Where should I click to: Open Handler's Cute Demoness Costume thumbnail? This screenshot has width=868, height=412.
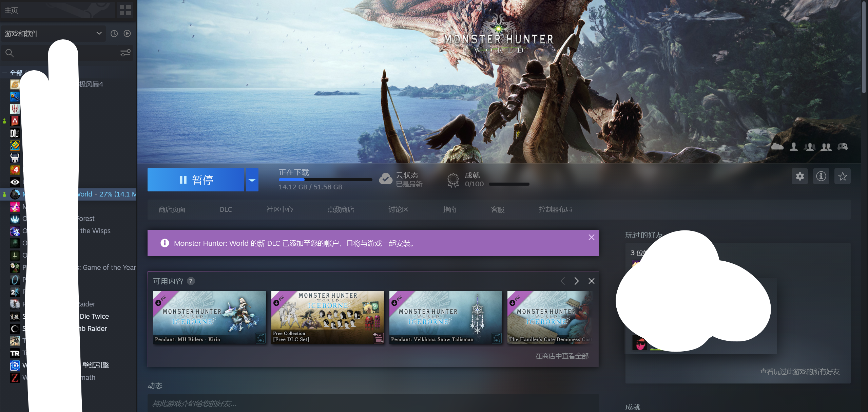click(550, 318)
